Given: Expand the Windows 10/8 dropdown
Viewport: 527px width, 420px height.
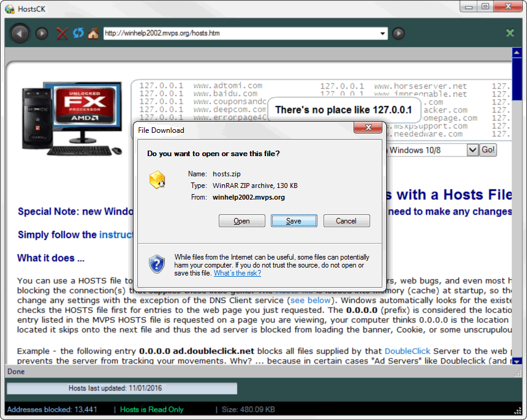Looking at the screenshot, I should click(472, 150).
